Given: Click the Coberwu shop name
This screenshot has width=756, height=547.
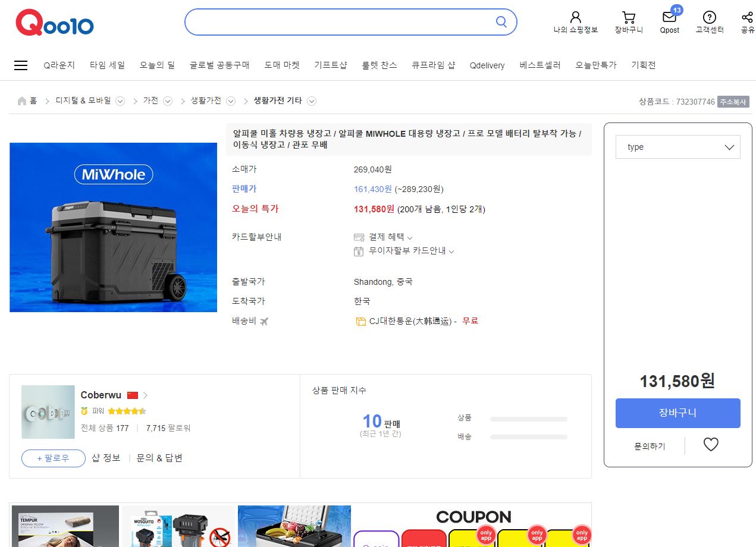Looking at the screenshot, I should pos(101,395).
